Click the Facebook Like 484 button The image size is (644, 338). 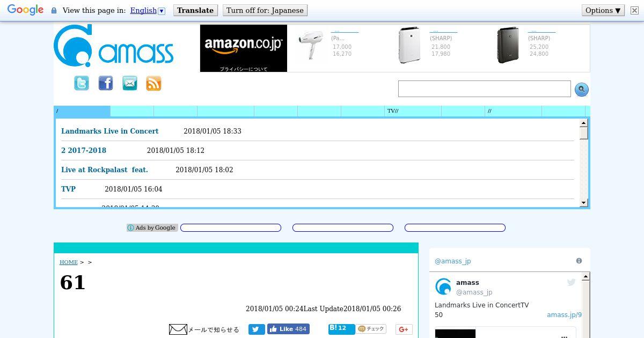coord(288,329)
